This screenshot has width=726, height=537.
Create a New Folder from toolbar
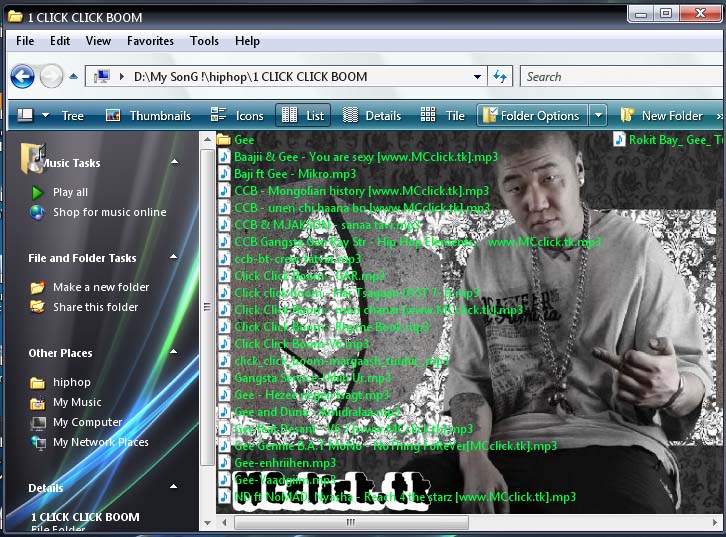tap(662, 116)
